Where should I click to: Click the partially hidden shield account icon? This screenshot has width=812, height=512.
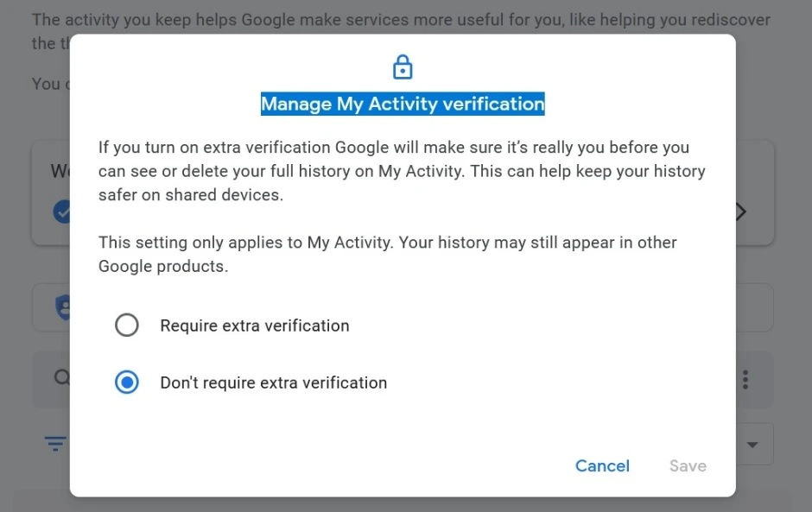click(x=62, y=307)
